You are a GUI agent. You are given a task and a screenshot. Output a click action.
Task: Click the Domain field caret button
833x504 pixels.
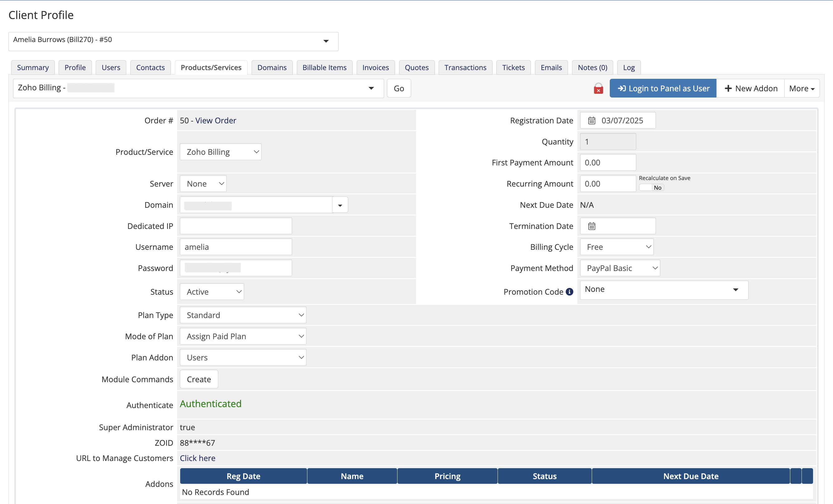(x=340, y=205)
